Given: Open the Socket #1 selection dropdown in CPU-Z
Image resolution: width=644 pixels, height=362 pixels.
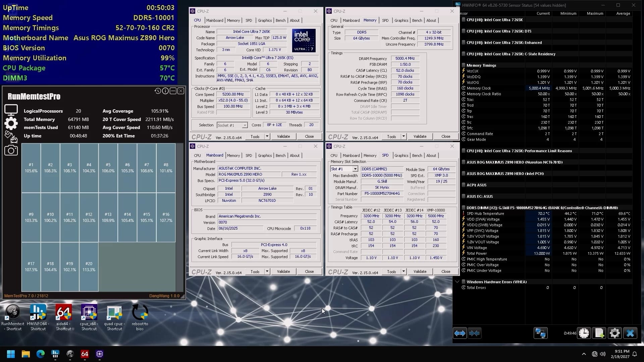Looking at the screenshot, I should [x=245, y=125].
